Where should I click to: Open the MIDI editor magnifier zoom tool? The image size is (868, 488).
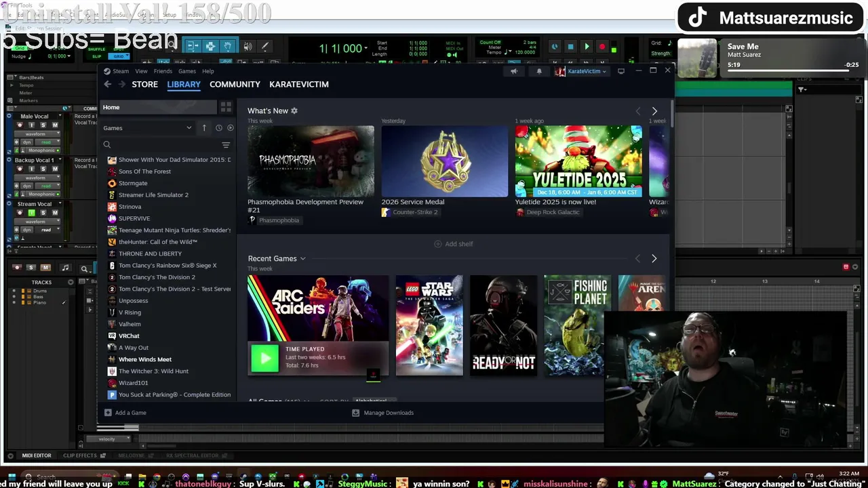(84, 268)
